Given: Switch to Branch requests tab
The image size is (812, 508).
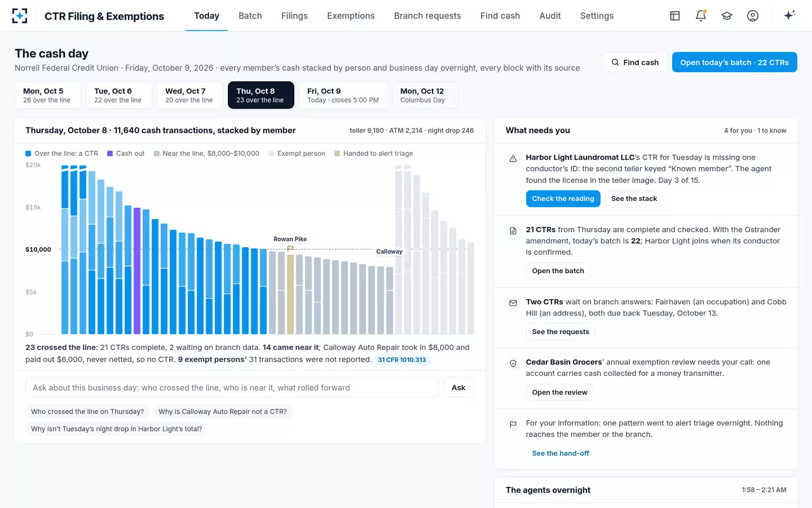Looking at the screenshot, I should (x=427, y=16).
